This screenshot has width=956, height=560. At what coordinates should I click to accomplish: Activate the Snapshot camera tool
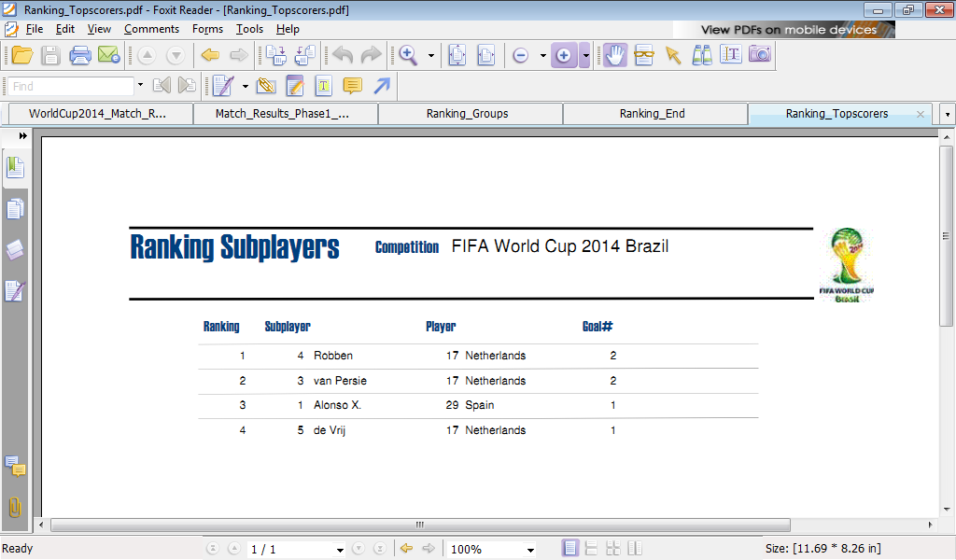click(760, 55)
